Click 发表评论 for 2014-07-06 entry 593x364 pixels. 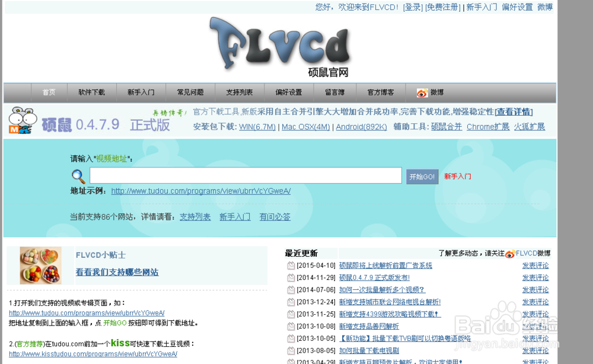click(x=535, y=289)
